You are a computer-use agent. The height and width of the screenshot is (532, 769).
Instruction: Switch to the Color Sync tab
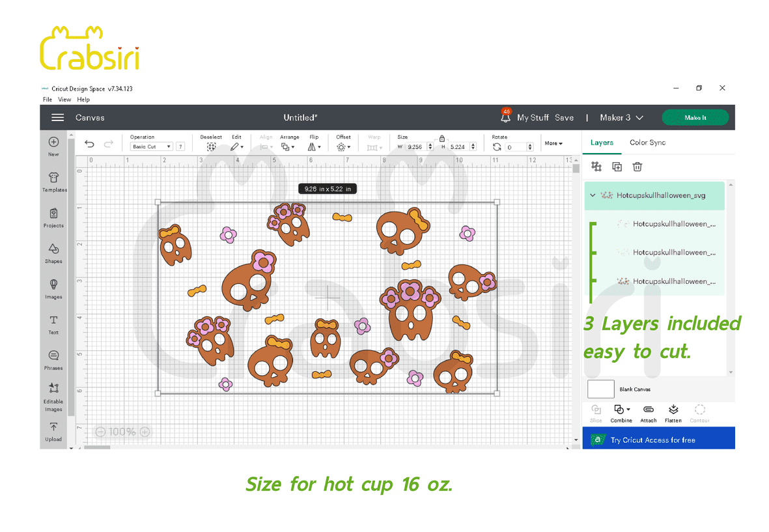(647, 143)
